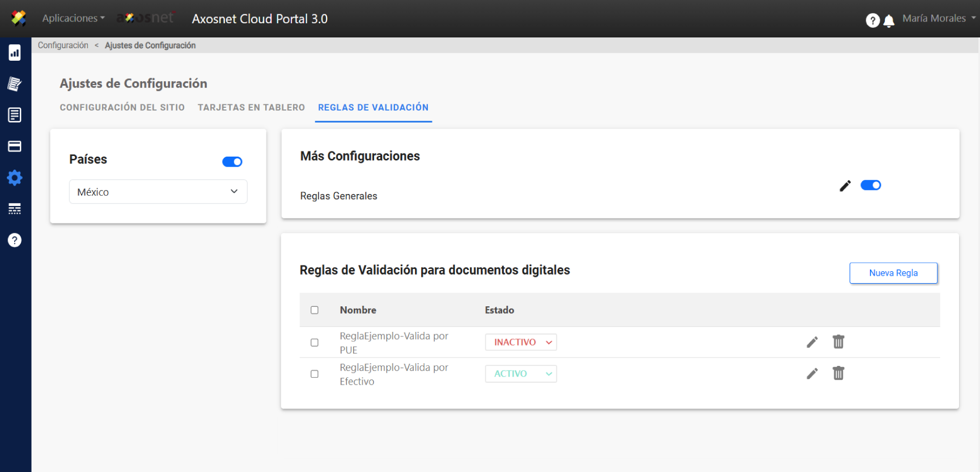Viewport: 980px width, 472px height.
Task: Toggle the Países switch off
Action: click(232, 162)
